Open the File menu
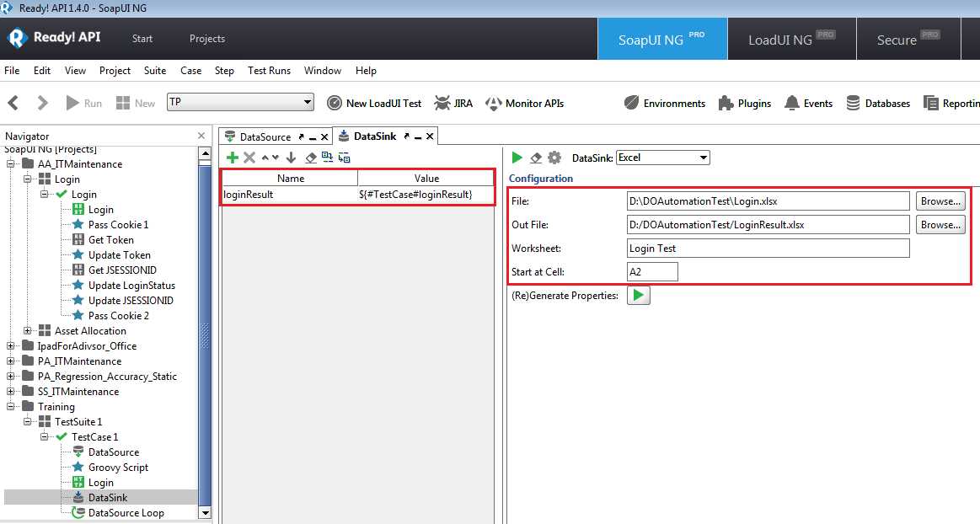 click(12, 71)
